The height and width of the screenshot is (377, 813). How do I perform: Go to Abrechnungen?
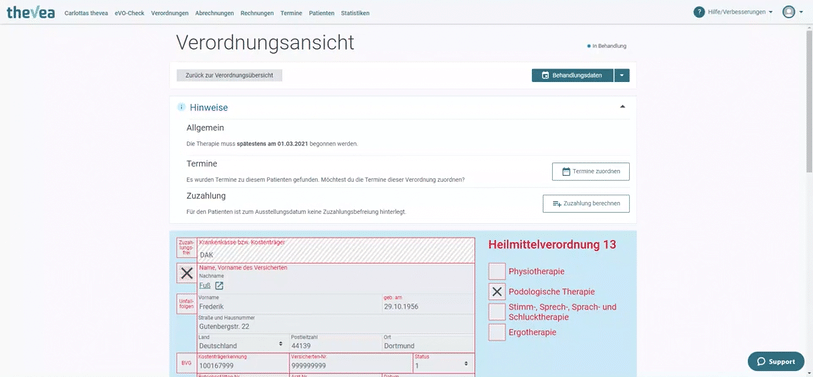click(x=215, y=13)
